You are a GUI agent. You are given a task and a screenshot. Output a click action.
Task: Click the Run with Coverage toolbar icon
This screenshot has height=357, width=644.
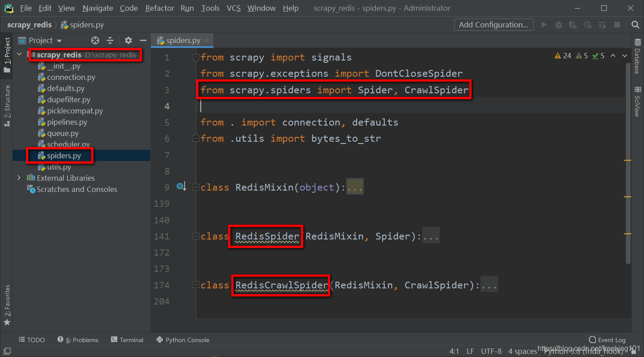(x=573, y=25)
